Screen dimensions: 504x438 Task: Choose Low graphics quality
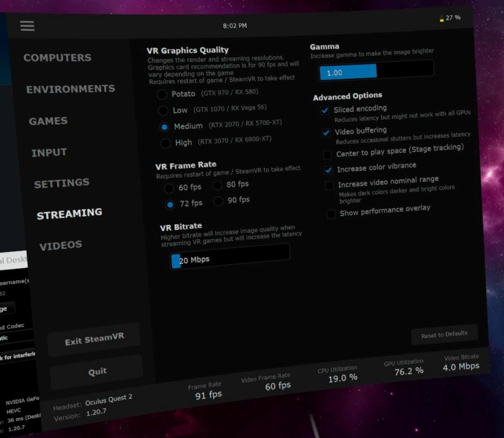[163, 111]
